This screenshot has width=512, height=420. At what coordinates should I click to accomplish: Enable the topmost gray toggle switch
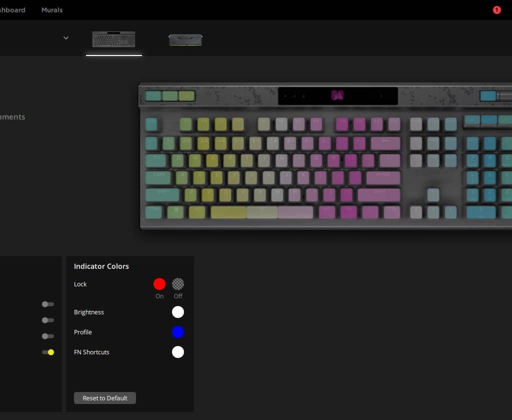48,304
